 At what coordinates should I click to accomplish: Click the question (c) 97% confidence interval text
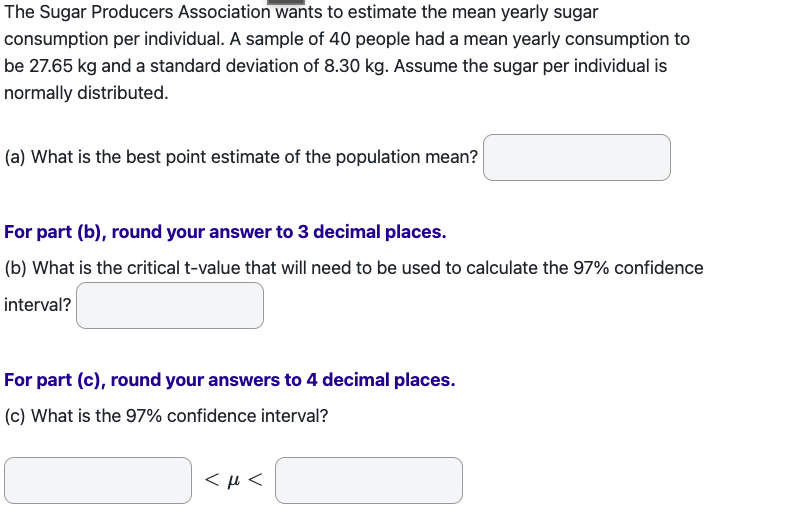[166, 416]
